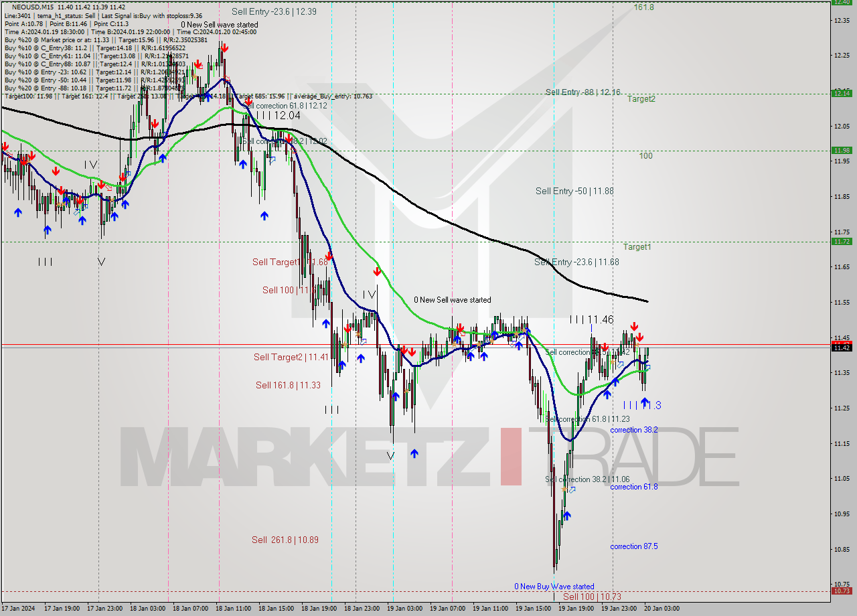Click the red 'Sell 100 | 10.73' label
857x616 pixels.
[592, 596]
